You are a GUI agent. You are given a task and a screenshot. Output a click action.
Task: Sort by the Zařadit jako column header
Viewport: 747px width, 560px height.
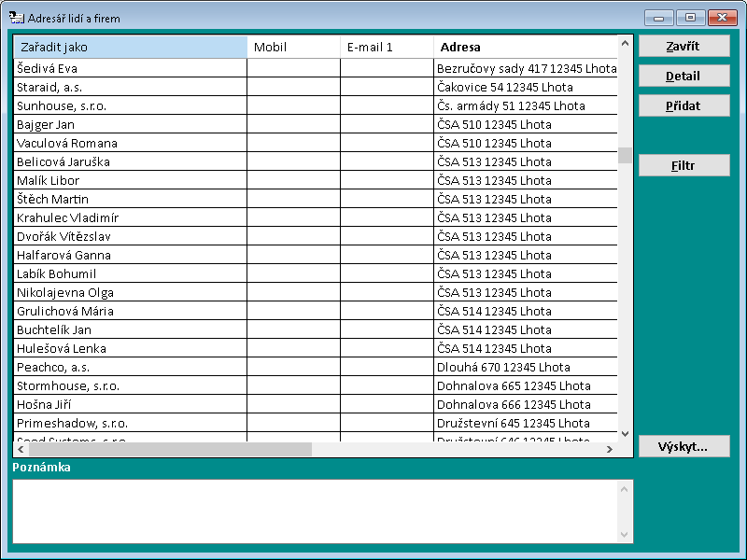click(131, 47)
